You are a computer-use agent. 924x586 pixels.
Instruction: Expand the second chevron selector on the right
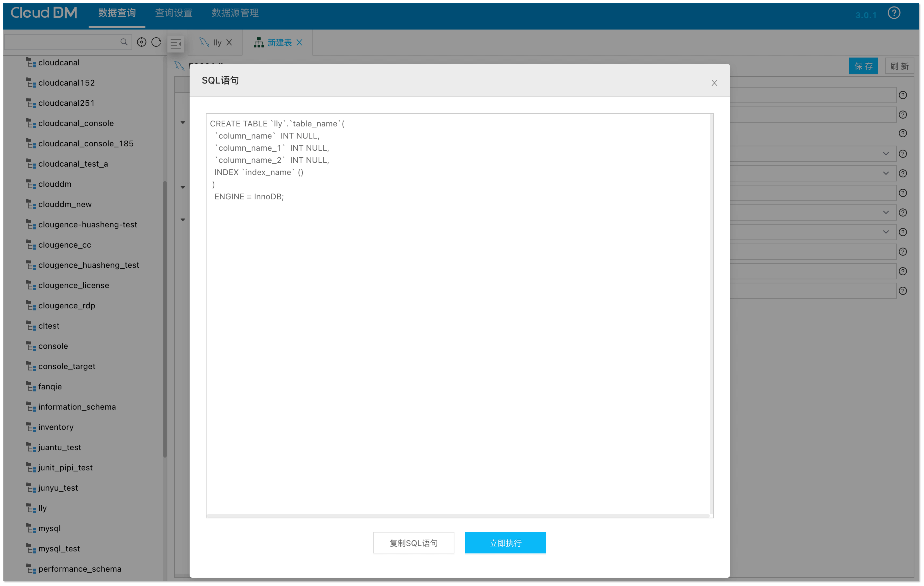pos(886,173)
